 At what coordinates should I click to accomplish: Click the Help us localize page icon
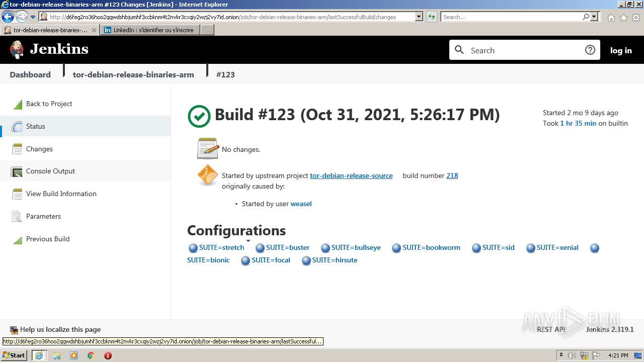coord(14,330)
